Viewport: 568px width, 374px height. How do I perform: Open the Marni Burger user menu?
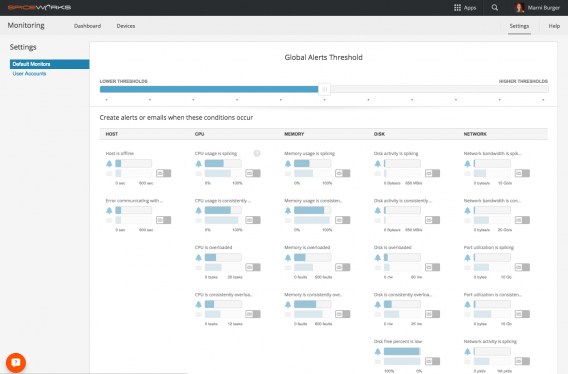point(538,8)
